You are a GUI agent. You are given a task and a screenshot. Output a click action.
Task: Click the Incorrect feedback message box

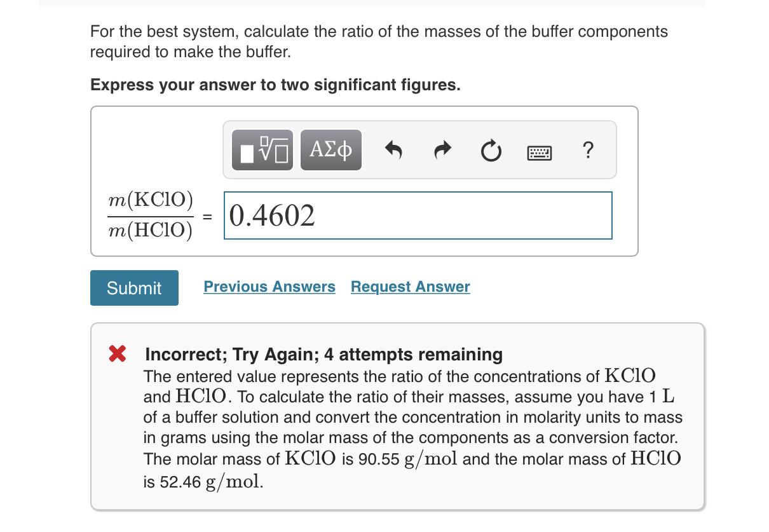pos(398,416)
